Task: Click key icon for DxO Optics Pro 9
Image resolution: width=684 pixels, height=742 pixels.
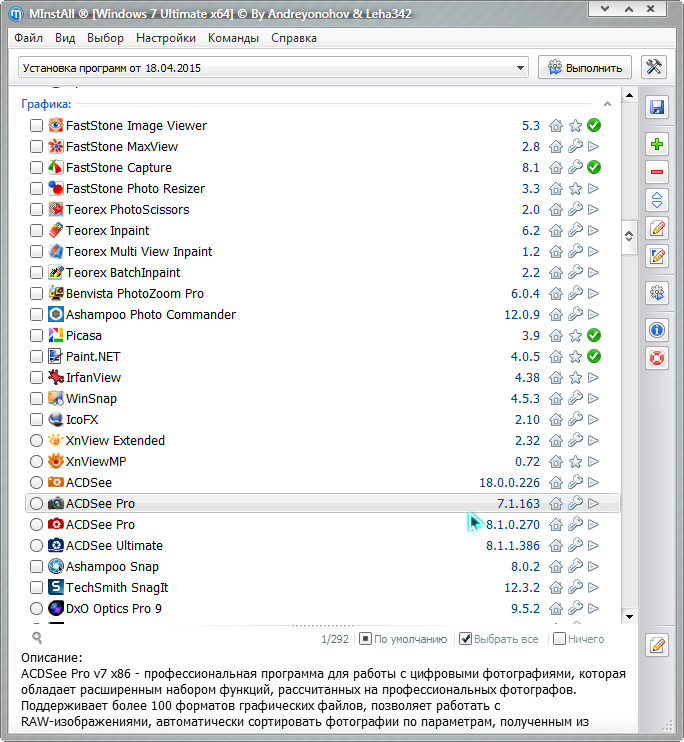Action: point(575,609)
